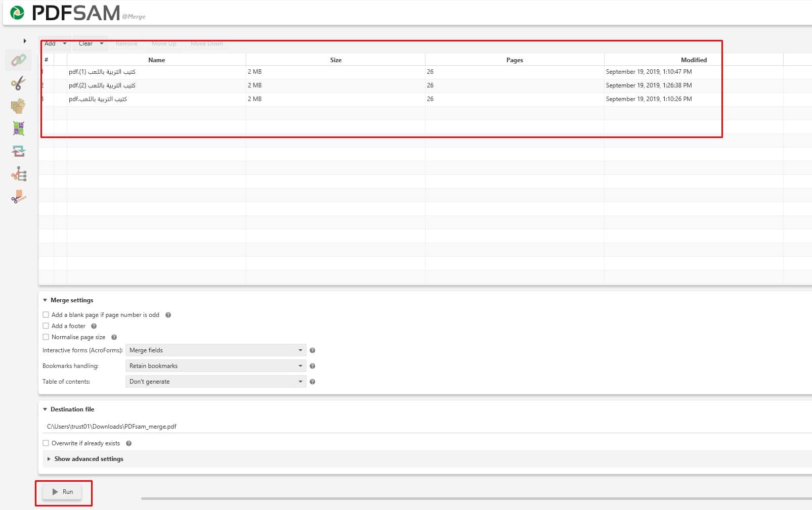Open the Clear menu button
The height and width of the screenshot is (510, 812).
(91, 43)
